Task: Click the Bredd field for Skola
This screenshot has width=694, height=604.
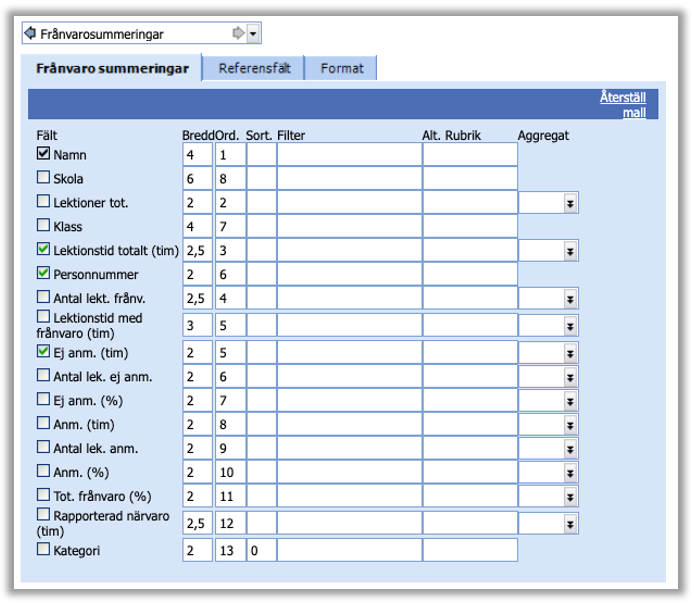Action: coord(197,179)
